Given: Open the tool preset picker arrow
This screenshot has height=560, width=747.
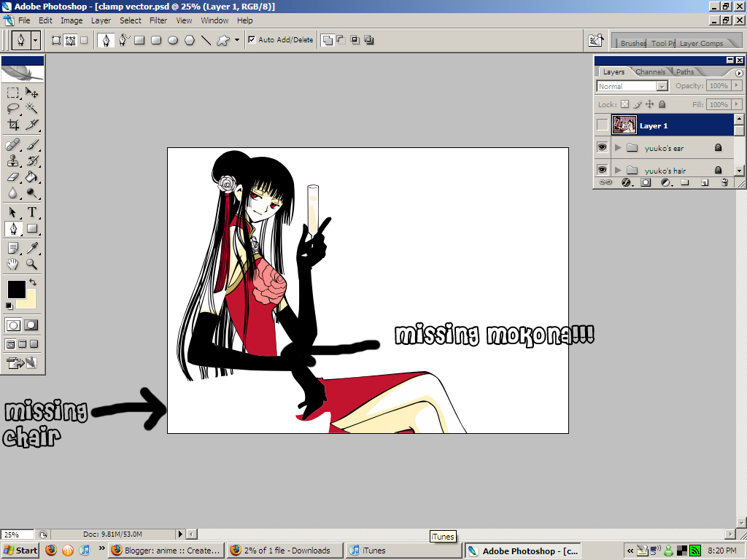Looking at the screenshot, I should click(x=35, y=41).
